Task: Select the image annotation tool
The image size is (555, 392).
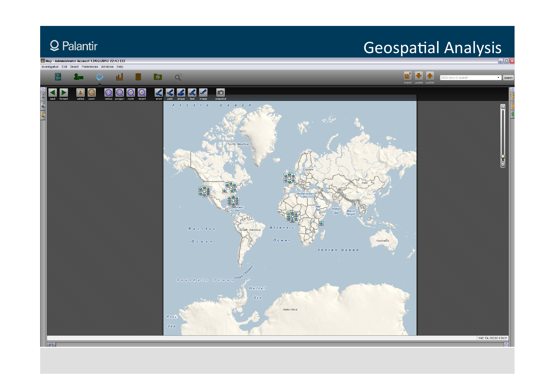Action: (203, 93)
